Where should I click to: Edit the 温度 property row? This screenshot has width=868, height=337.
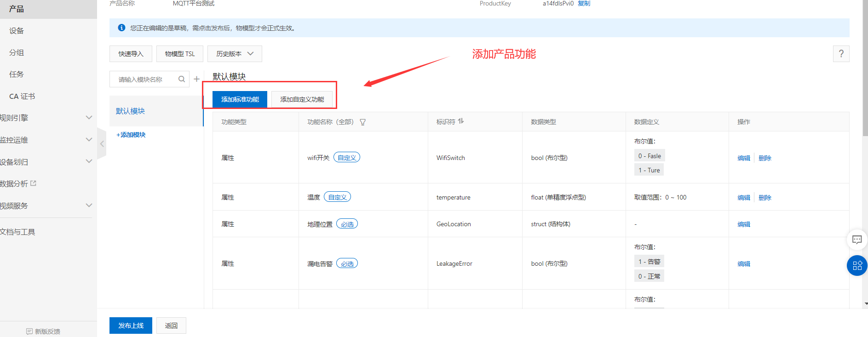744,197
